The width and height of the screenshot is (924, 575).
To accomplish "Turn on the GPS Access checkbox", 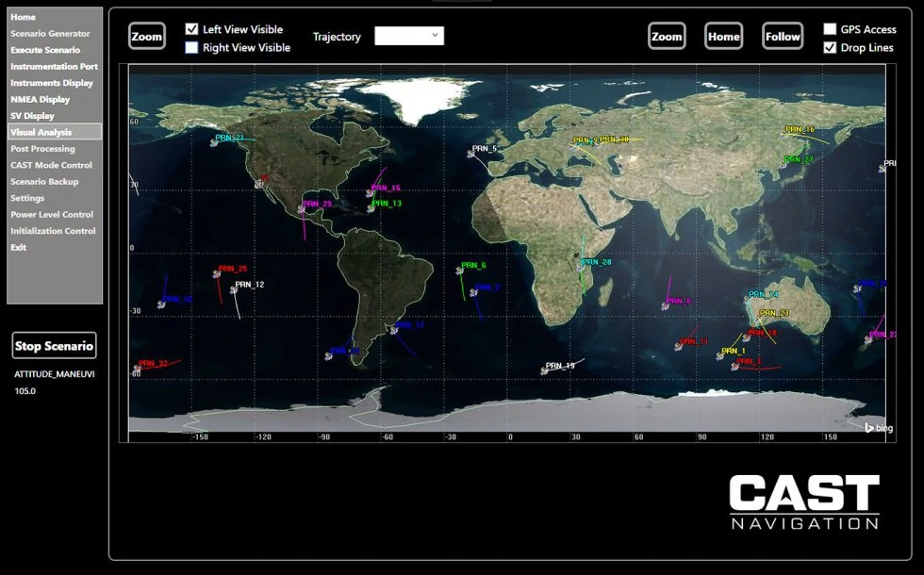I will [830, 29].
